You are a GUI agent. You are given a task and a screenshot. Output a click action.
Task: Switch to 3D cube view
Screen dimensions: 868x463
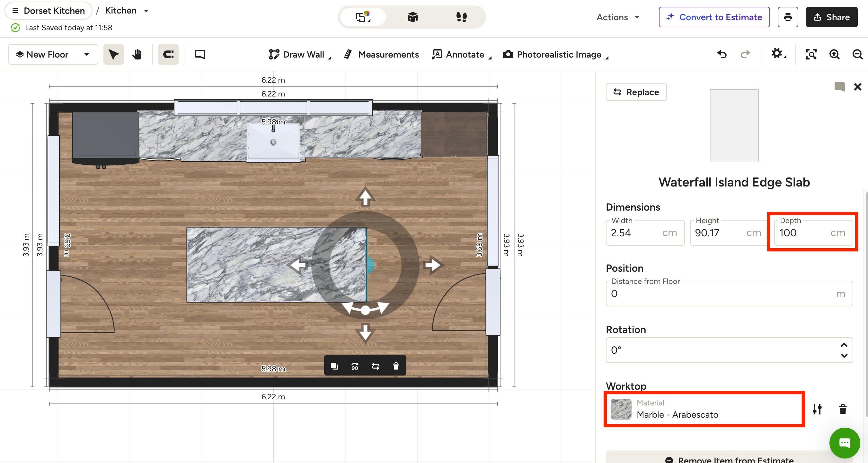[412, 17]
